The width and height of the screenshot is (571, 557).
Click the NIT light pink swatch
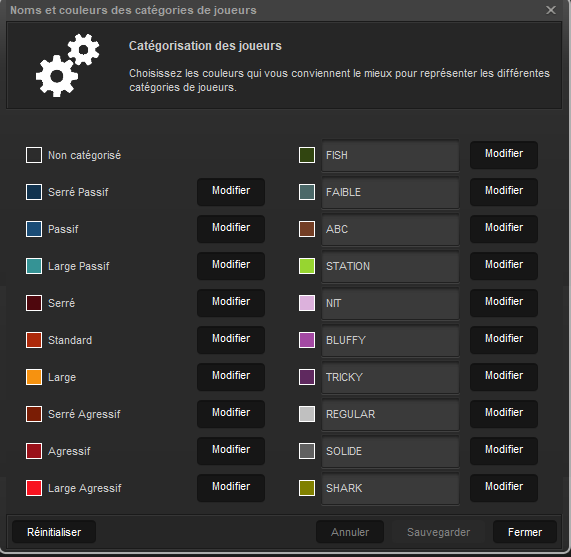click(307, 303)
